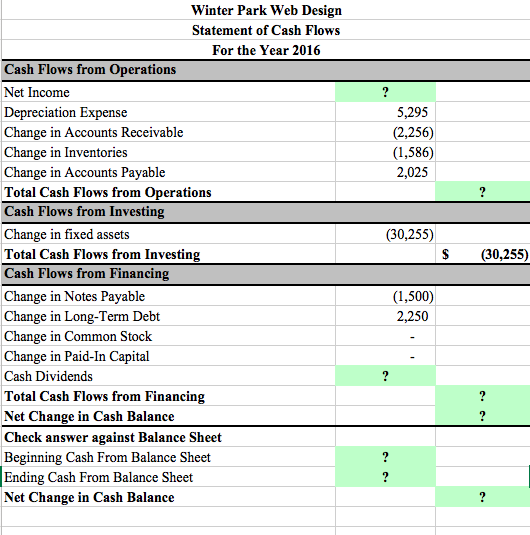Image resolution: width=530 pixels, height=535 pixels.
Task: Click the Change in Paid-In Capital label cell
Action: 169,356
